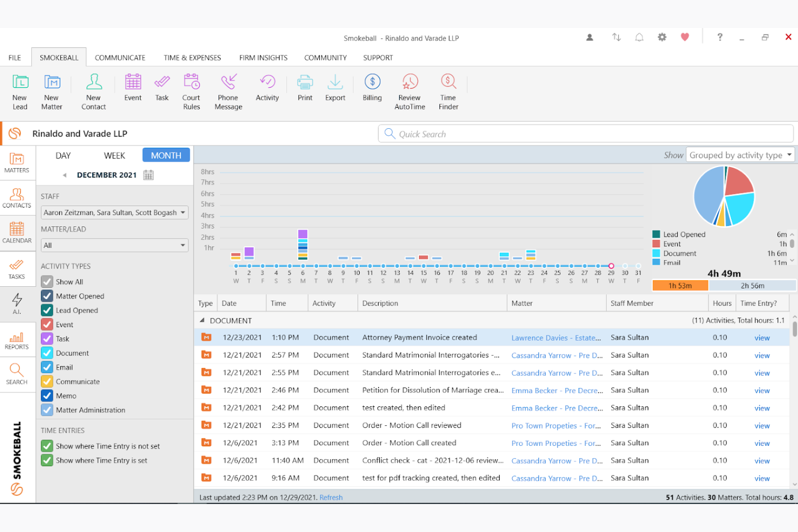Viewport: 798px width, 532px height.
Task: Open the Activity toolbar button
Action: [267, 88]
